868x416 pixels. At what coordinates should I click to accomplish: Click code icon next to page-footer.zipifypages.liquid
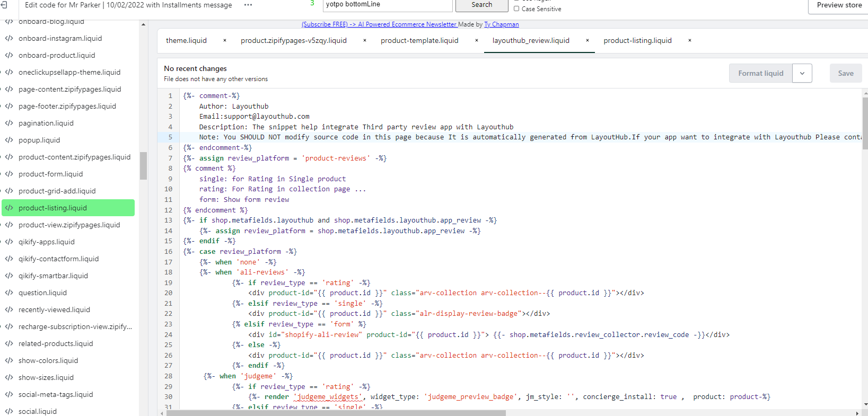pyautogui.click(x=9, y=106)
